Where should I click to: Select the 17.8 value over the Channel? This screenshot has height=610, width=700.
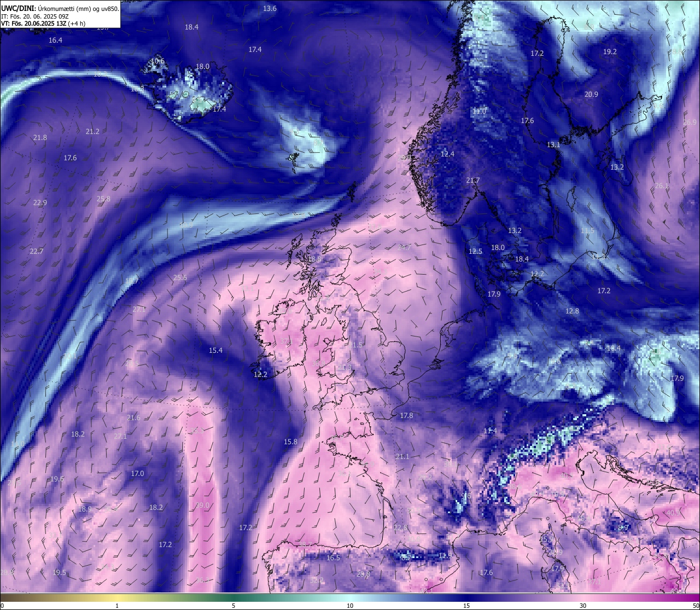click(406, 416)
